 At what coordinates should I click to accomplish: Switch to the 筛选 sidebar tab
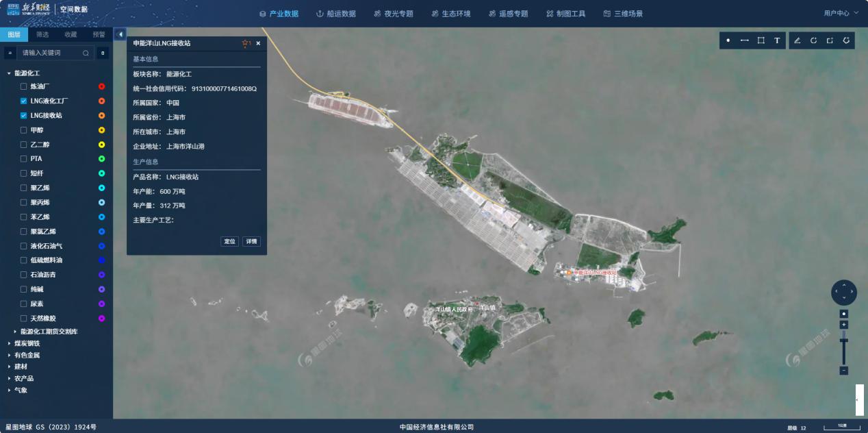pyautogui.click(x=42, y=34)
